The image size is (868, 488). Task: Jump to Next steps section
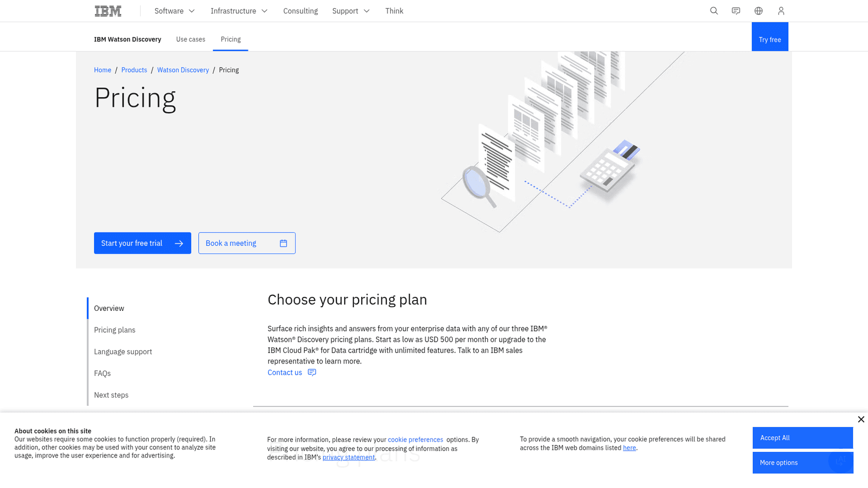coord(111,395)
